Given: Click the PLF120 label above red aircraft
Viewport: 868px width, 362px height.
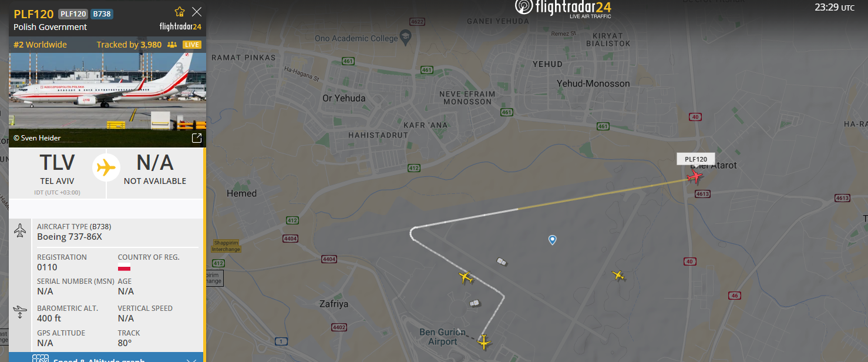Looking at the screenshot, I should tap(696, 159).
